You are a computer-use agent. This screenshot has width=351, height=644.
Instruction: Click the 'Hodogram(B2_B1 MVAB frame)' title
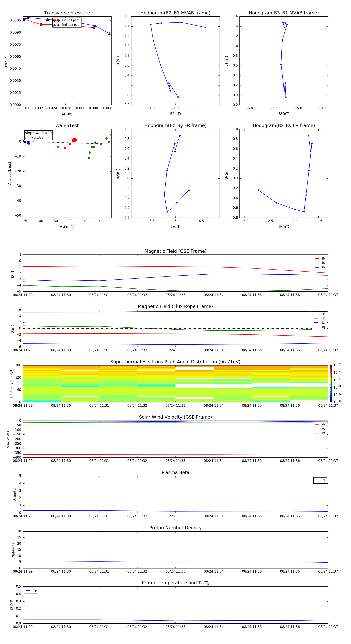pyautogui.click(x=175, y=13)
